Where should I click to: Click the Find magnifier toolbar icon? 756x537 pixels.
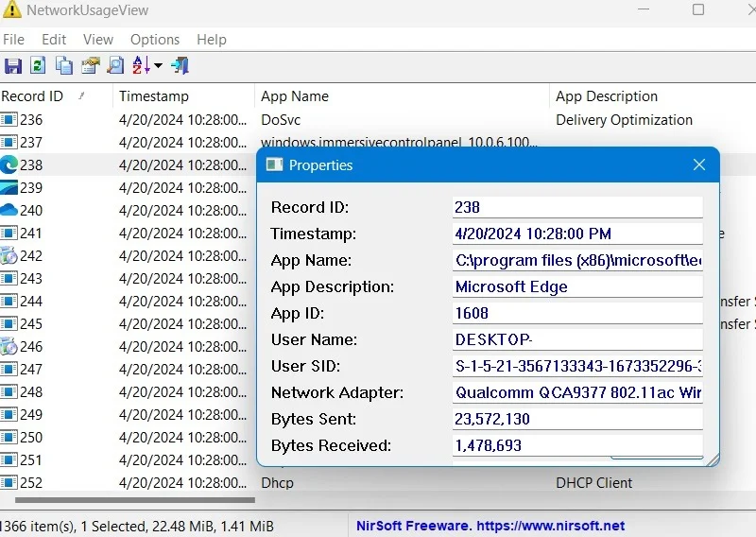coord(115,65)
